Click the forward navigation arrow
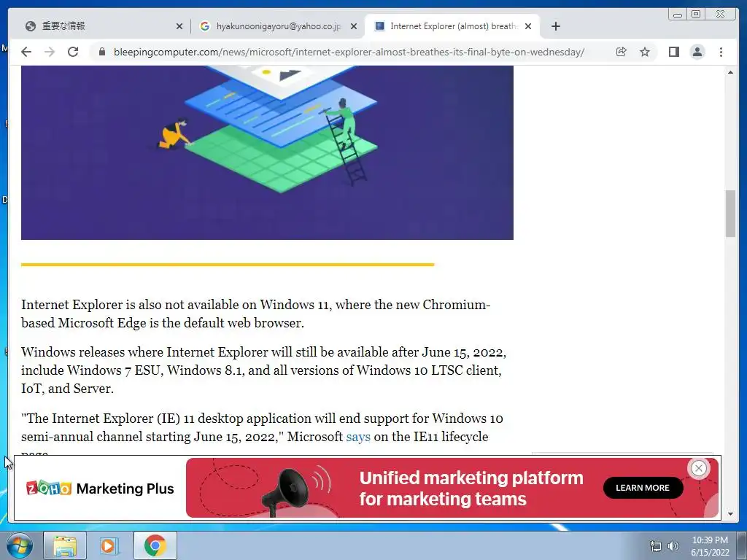This screenshot has width=747, height=560. [50, 52]
